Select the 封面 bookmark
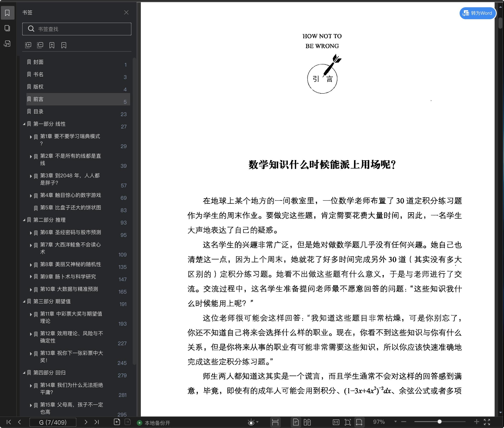Image resolution: width=504 pixels, height=428 pixels. [78, 62]
